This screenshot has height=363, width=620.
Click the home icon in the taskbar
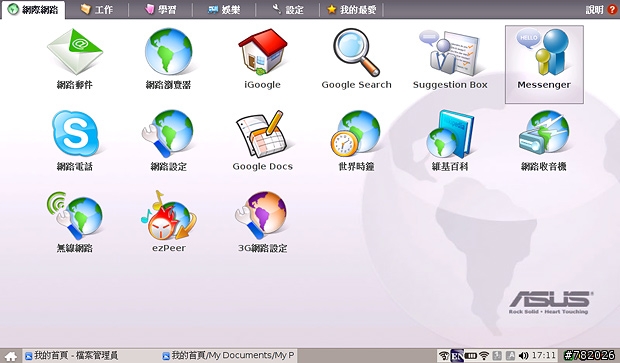coord(11,356)
